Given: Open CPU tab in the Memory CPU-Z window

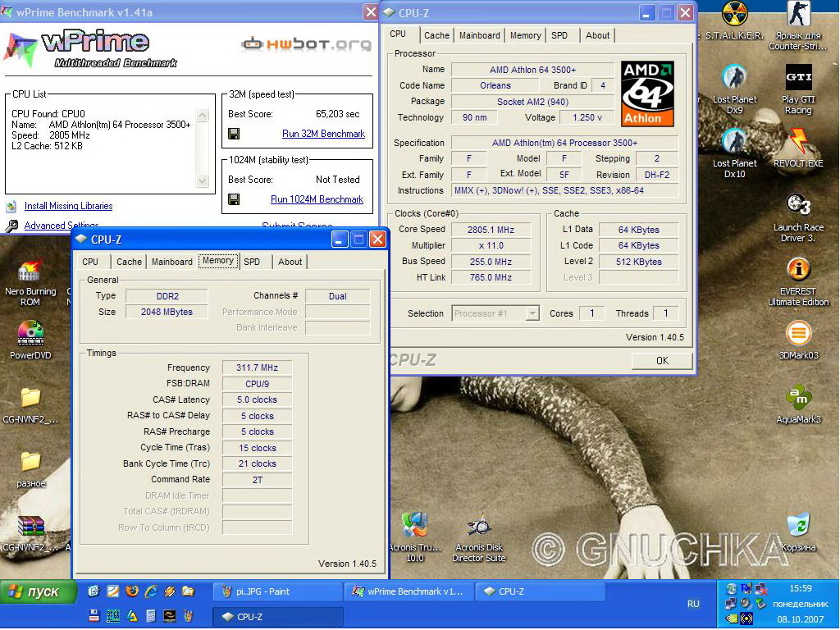Looking at the screenshot, I should tap(90, 262).
